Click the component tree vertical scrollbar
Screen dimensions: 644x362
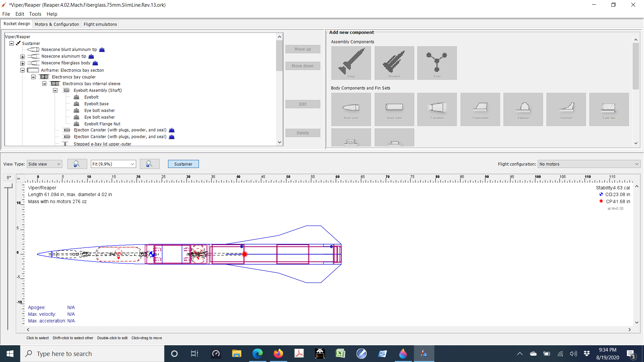pyautogui.click(x=279, y=56)
